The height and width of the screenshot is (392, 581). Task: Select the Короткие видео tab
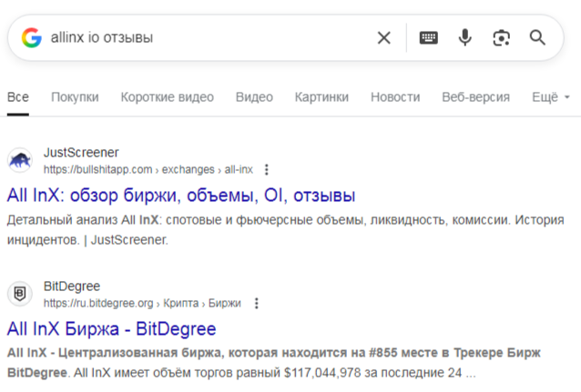click(168, 97)
